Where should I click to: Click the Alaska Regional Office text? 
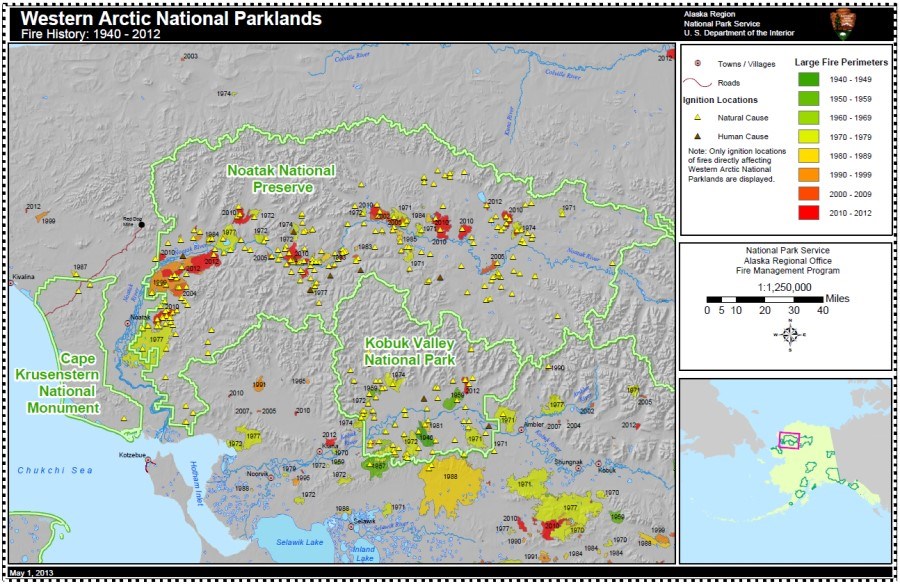(x=787, y=261)
